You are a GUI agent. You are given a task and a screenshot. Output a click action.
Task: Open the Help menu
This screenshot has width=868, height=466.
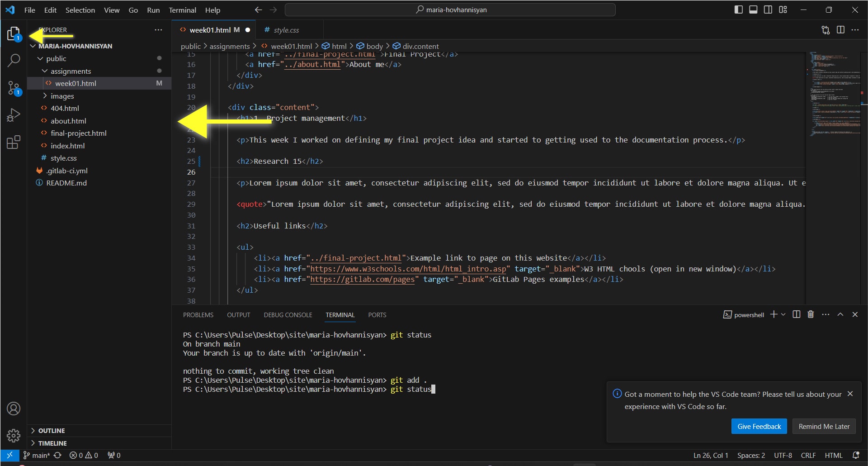pos(212,10)
